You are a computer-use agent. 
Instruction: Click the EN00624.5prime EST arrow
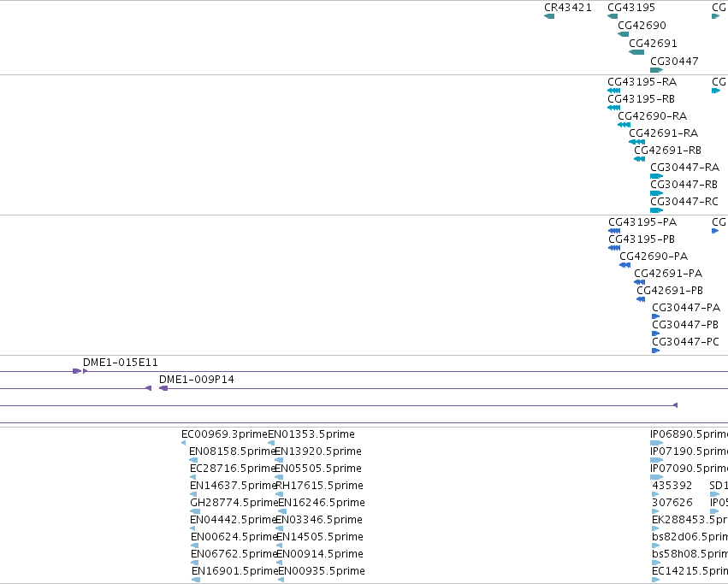[x=194, y=546]
